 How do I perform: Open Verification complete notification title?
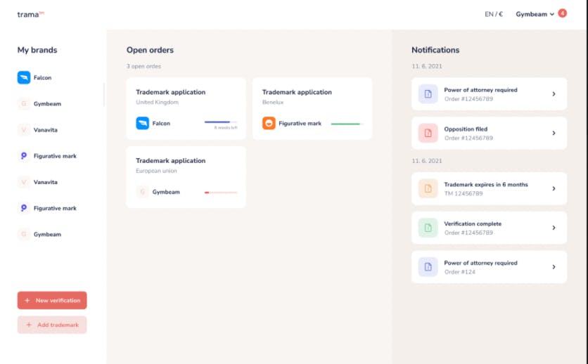pyautogui.click(x=473, y=224)
